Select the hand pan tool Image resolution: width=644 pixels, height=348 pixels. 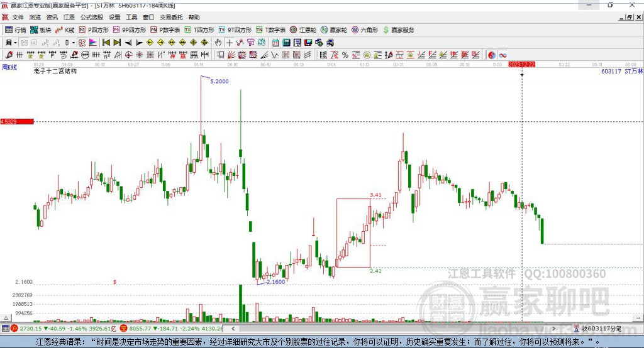(x=218, y=43)
